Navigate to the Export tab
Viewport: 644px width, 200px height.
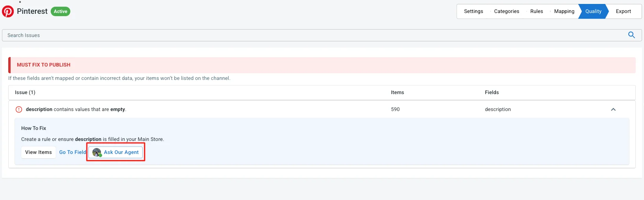[623, 11]
